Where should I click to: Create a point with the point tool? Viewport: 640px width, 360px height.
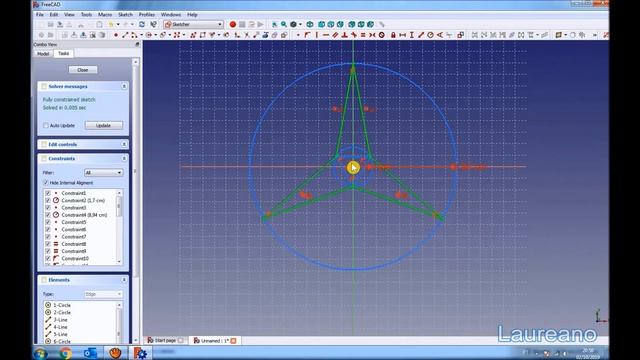(116, 35)
